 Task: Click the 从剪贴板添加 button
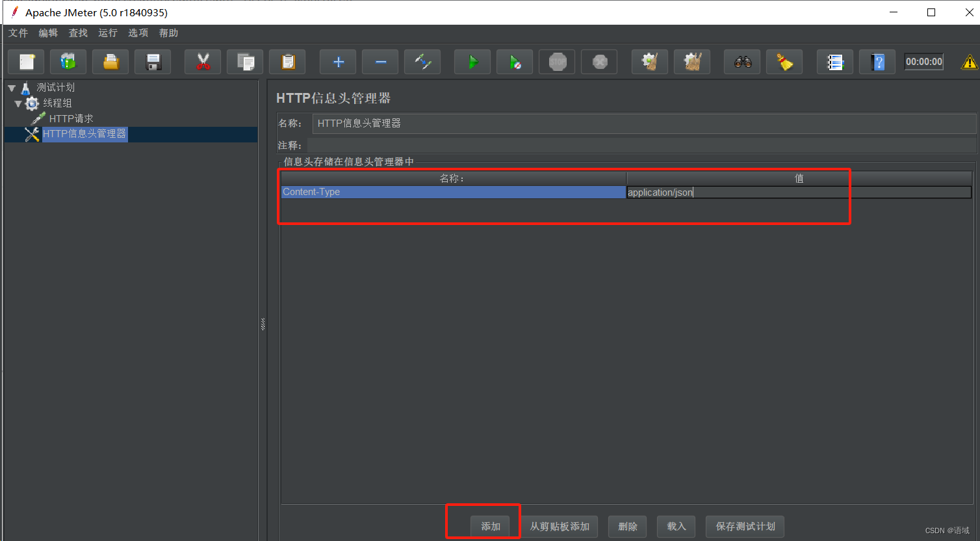pyautogui.click(x=560, y=527)
